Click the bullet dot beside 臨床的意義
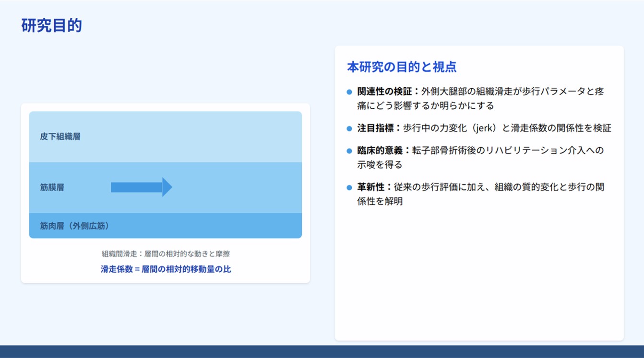Image resolution: width=644 pixels, height=358 pixels. (349, 151)
